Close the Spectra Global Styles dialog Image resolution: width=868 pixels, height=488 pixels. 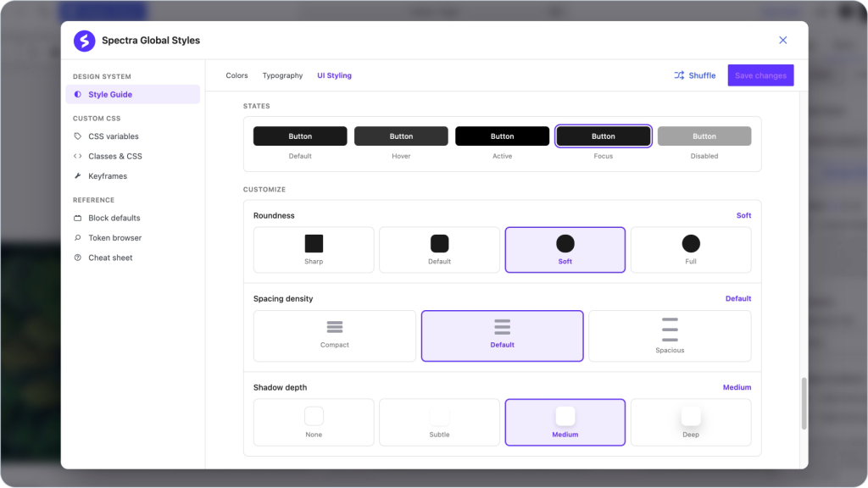point(782,40)
